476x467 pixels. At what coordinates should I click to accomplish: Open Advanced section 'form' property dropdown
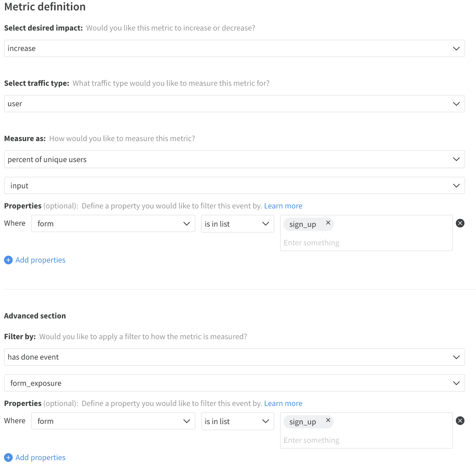[x=113, y=421]
